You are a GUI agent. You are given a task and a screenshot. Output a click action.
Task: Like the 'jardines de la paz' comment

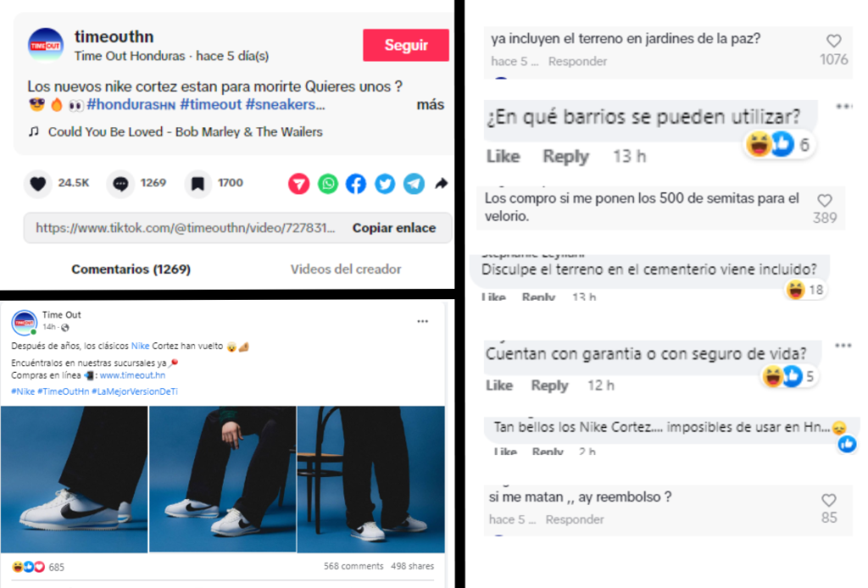834,41
